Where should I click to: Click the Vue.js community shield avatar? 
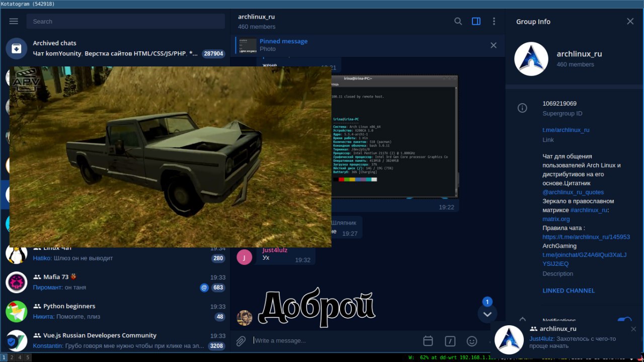point(16,340)
